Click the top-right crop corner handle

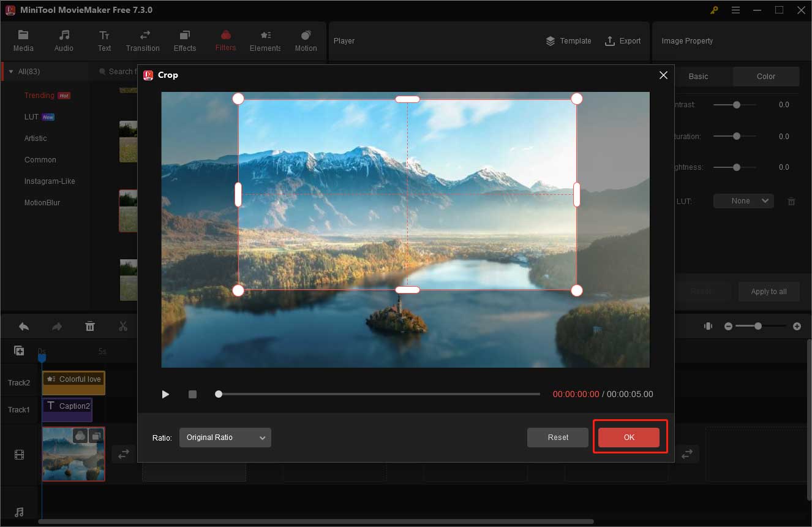point(576,99)
